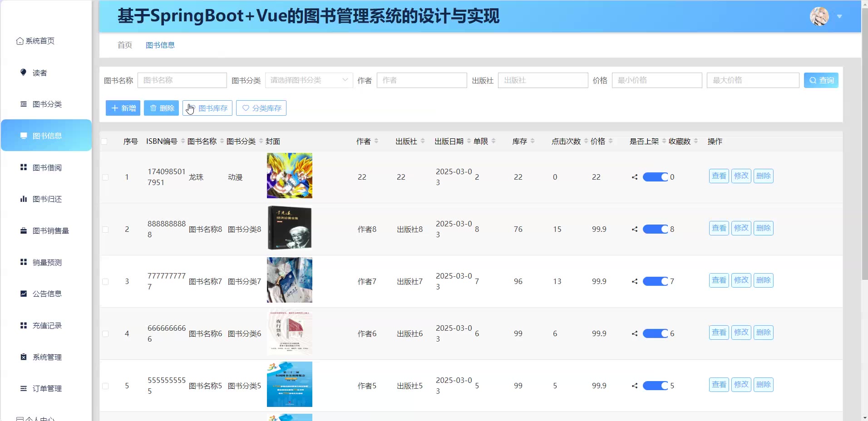
Task: Click 查看 for the 图书名称6 row
Action: click(x=719, y=332)
